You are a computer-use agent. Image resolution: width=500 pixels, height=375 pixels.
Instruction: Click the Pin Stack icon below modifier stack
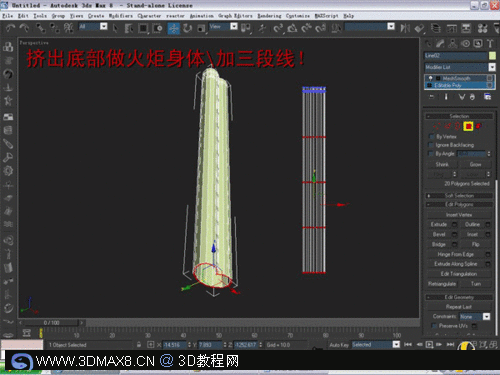pyautogui.click(x=432, y=97)
